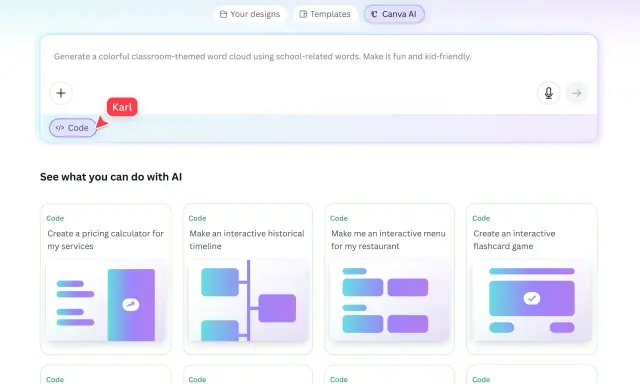
Task: Activate the microphone voice input
Action: pyautogui.click(x=549, y=93)
